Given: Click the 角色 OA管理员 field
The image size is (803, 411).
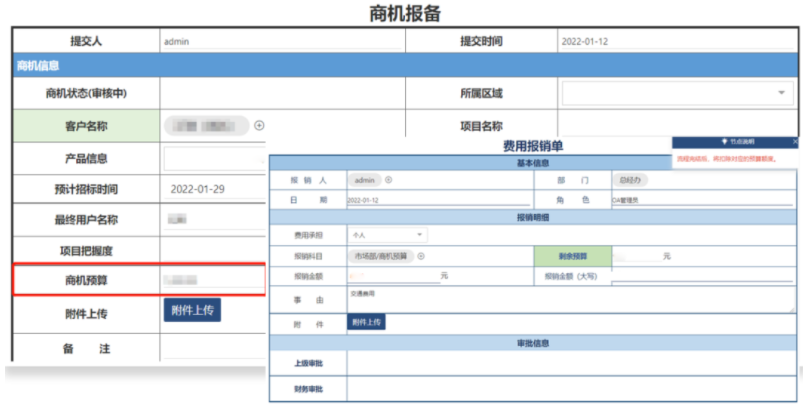Looking at the screenshot, I should pos(702,201).
